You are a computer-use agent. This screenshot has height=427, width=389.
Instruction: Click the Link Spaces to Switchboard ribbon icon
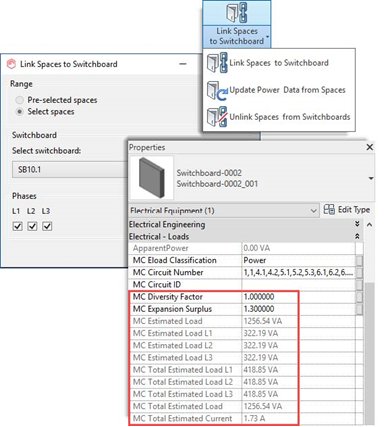coord(236,12)
